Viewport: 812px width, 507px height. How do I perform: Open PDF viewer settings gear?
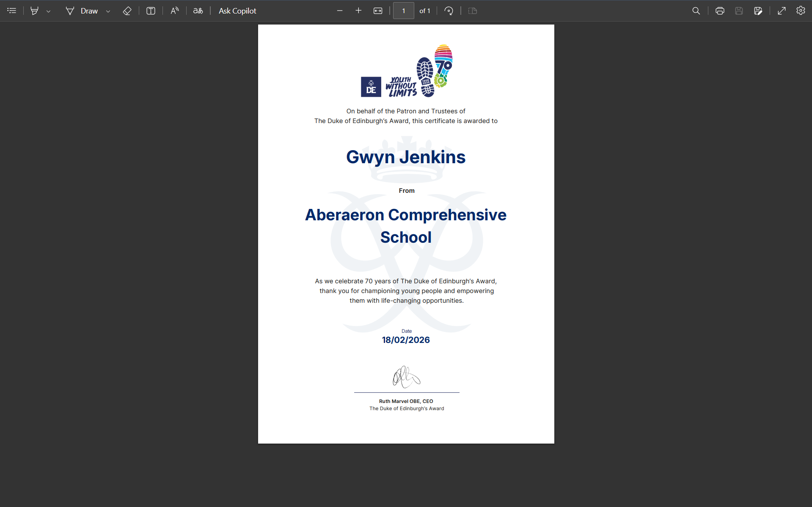click(801, 11)
